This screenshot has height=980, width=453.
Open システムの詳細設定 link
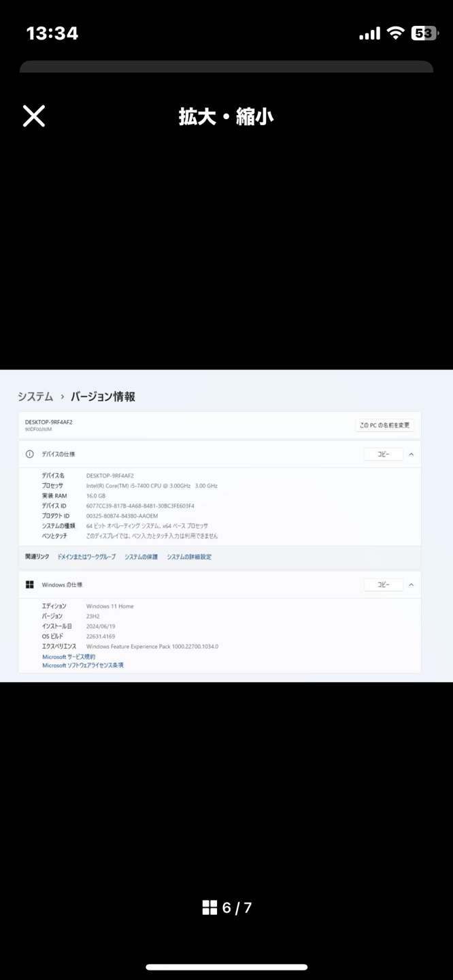[x=189, y=557]
